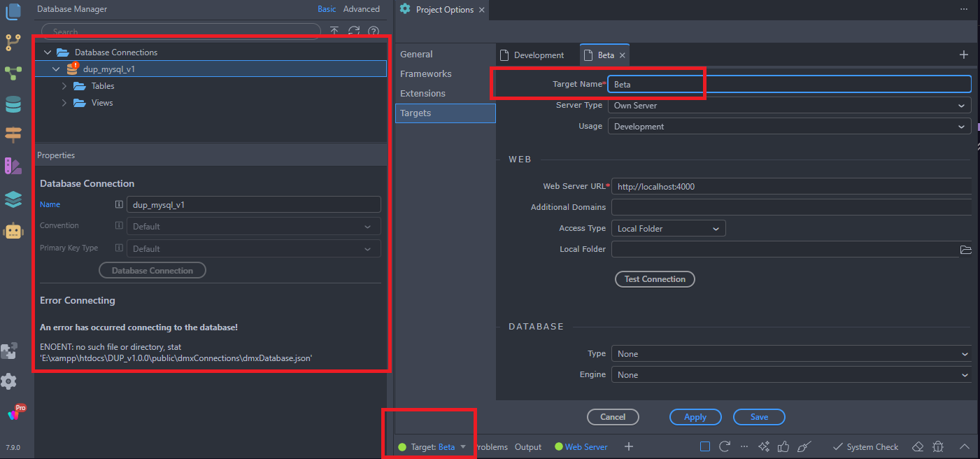Select the Targets options section
The height and width of the screenshot is (459, 980).
click(x=445, y=113)
